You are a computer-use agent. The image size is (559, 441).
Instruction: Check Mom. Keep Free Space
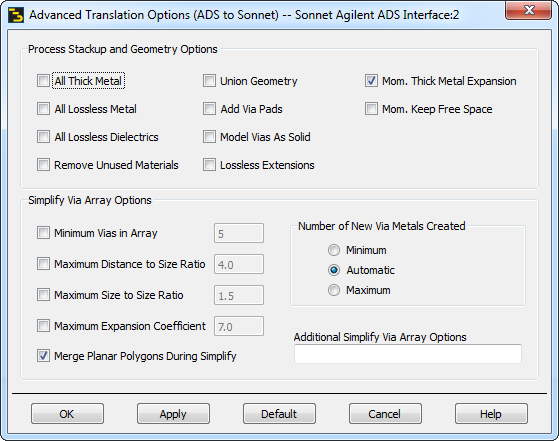(371, 109)
